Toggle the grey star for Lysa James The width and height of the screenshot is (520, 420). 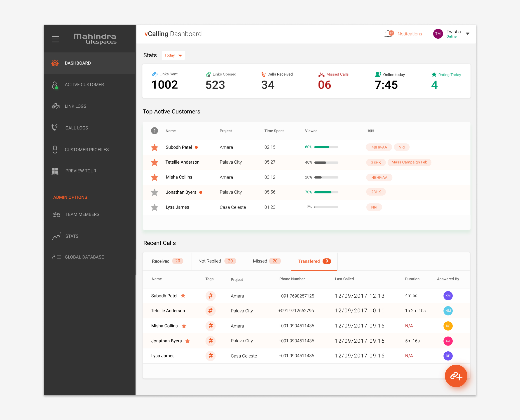[x=155, y=207]
